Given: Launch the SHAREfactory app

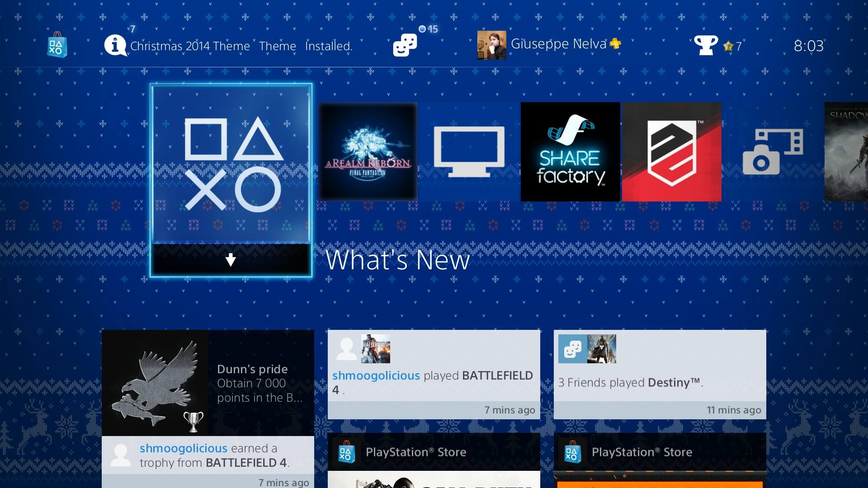Looking at the screenshot, I should pyautogui.click(x=571, y=152).
